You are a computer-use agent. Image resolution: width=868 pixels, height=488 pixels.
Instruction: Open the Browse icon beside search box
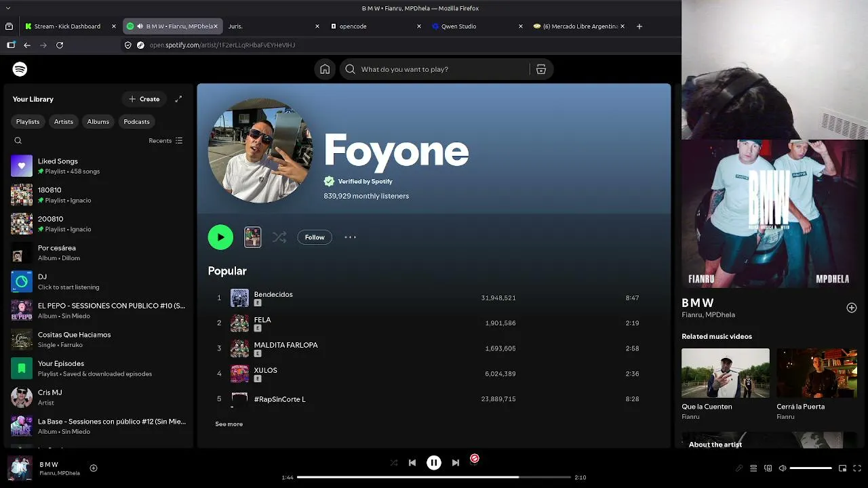(x=541, y=69)
